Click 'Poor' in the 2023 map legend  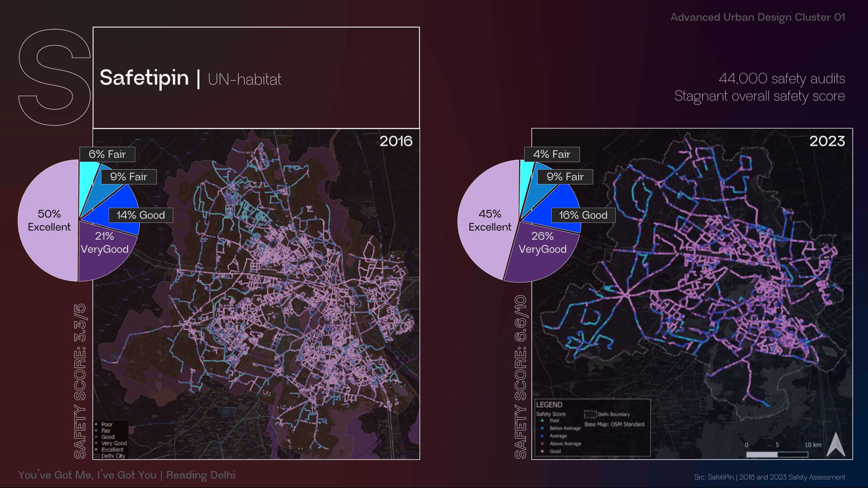pyautogui.click(x=555, y=421)
